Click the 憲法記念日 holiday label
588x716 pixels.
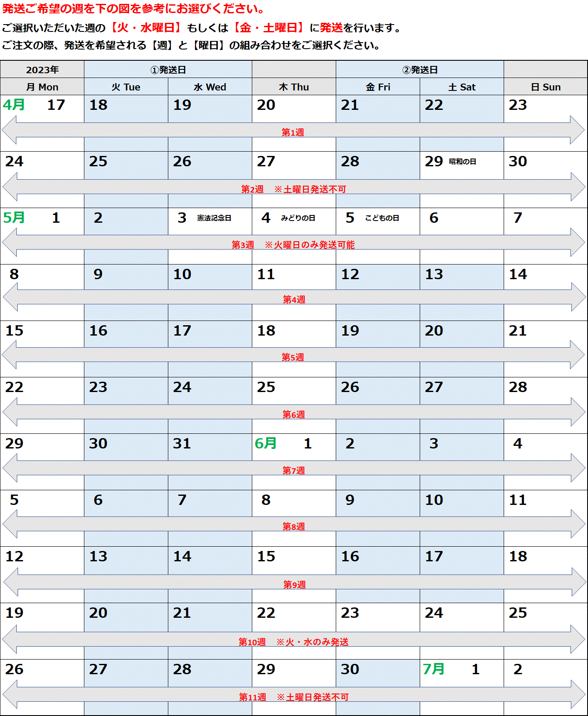click(214, 218)
